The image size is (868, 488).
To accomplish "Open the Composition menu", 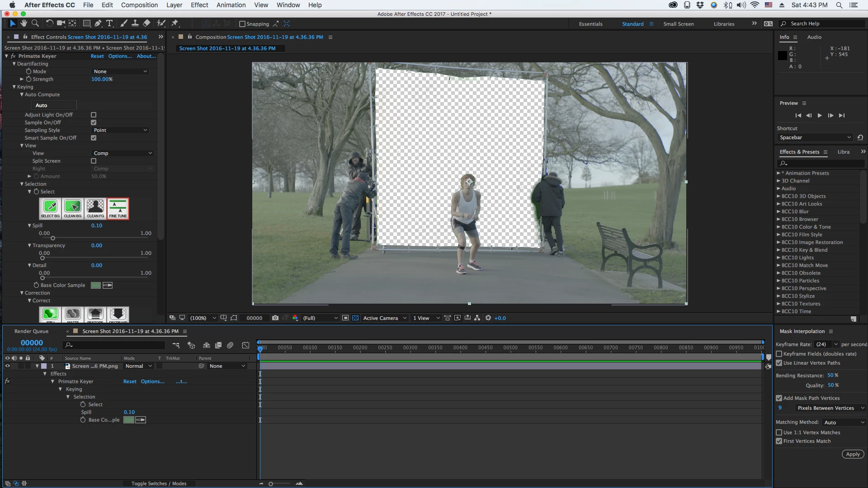I will tap(139, 5).
